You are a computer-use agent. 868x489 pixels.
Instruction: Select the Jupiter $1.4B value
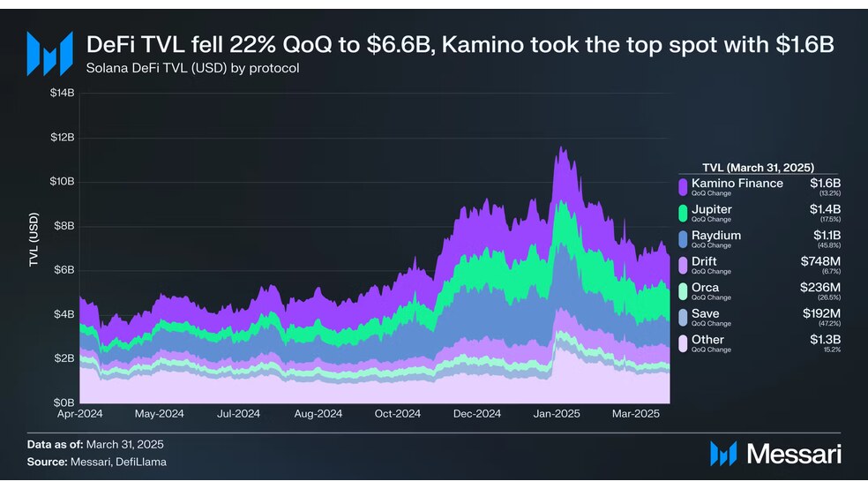pyautogui.click(x=825, y=209)
